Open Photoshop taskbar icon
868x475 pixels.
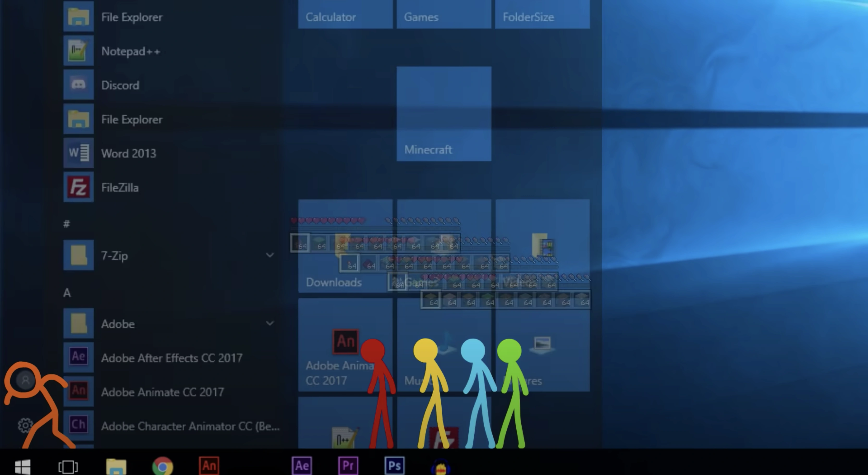[x=394, y=466]
